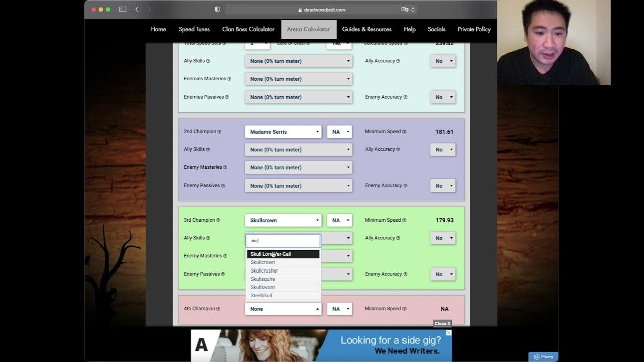Open the 3rd Champion help tooltip icon
The image size is (644, 362).
218,220
